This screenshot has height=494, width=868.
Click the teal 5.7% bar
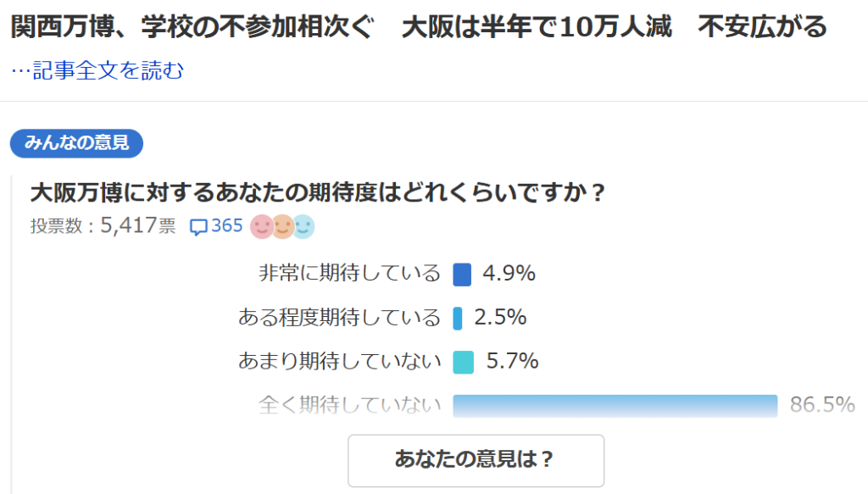click(x=464, y=363)
